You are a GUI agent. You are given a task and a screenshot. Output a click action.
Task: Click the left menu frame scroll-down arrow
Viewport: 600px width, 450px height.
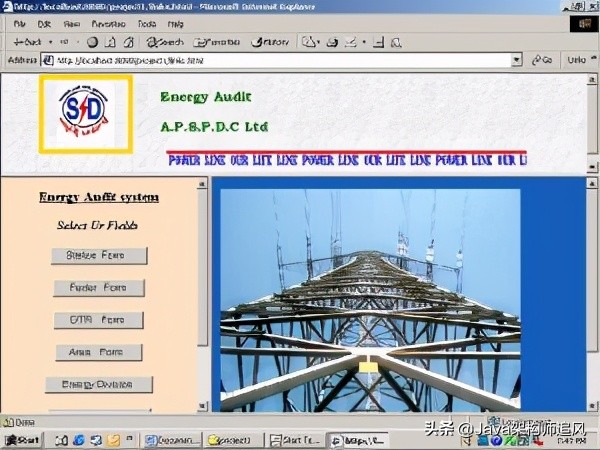(202, 406)
